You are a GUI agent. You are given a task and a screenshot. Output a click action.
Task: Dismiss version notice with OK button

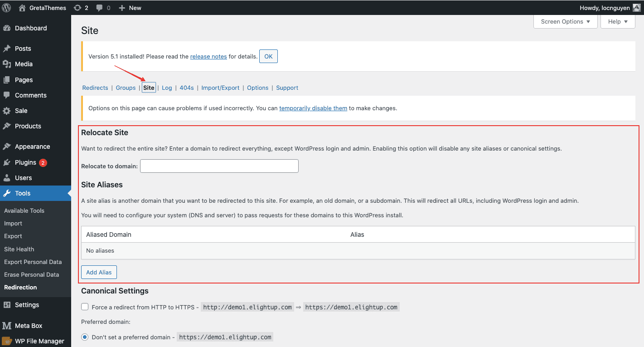(x=268, y=56)
